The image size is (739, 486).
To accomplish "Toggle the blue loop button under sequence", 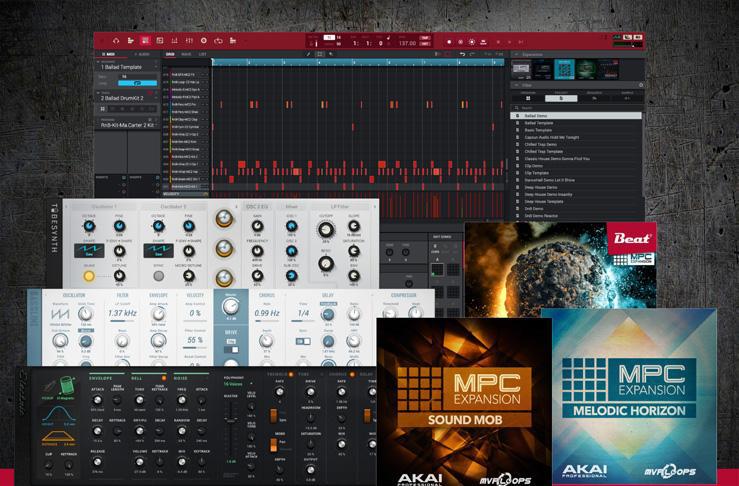I will [137, 83].
